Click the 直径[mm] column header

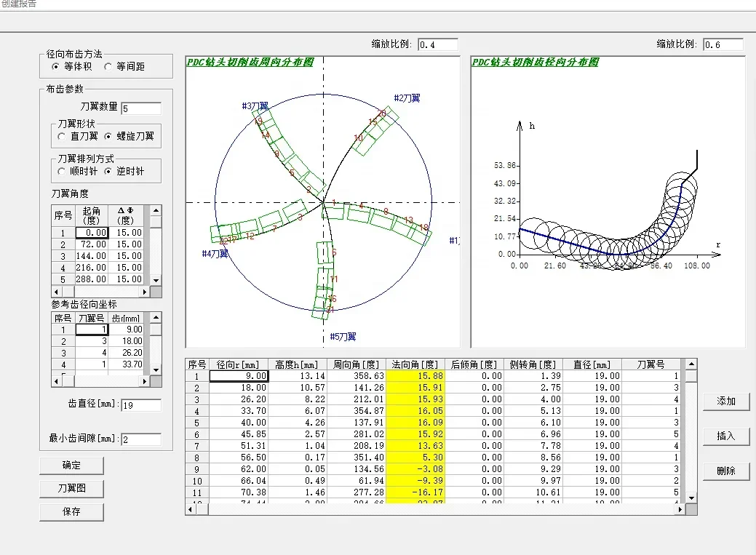[x=592, y=364]
